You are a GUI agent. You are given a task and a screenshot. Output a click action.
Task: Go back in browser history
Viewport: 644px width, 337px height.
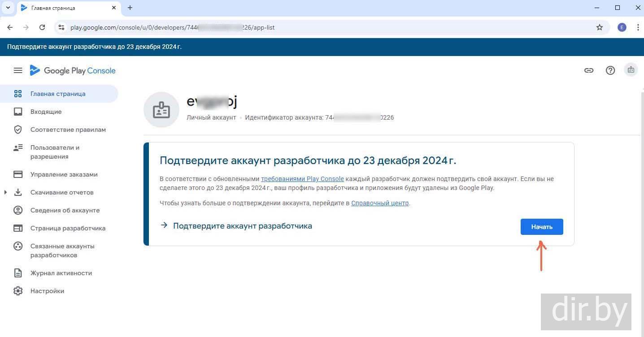[10, 27]
